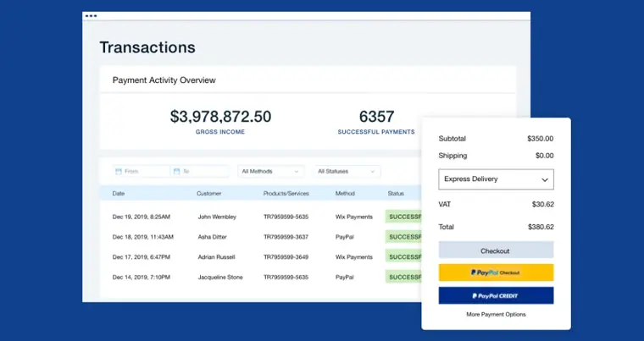Click the Payment Activity Overview heading
The image size is (644, 341).
tap(164, 80)
